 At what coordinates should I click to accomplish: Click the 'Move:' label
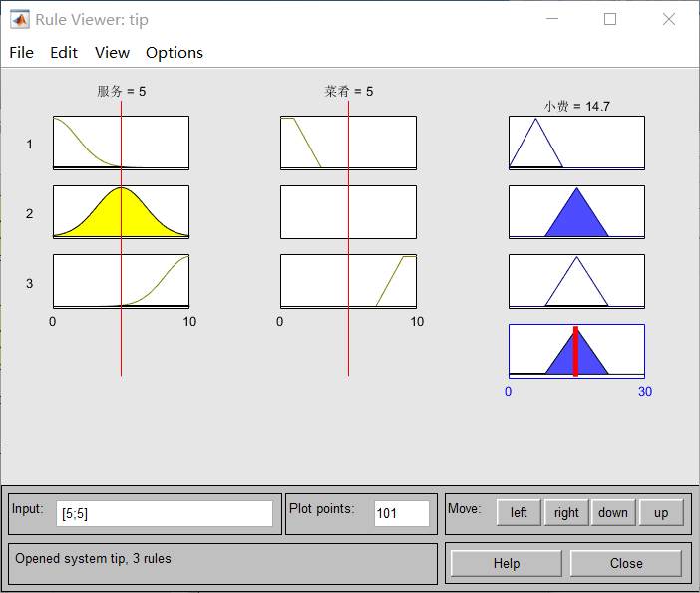click(465, 508)
